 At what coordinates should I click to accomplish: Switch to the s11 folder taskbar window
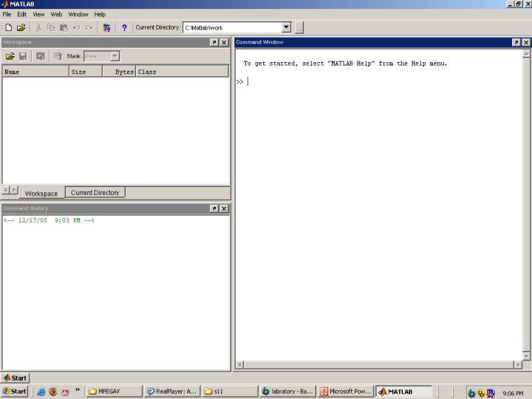point(230,391)
